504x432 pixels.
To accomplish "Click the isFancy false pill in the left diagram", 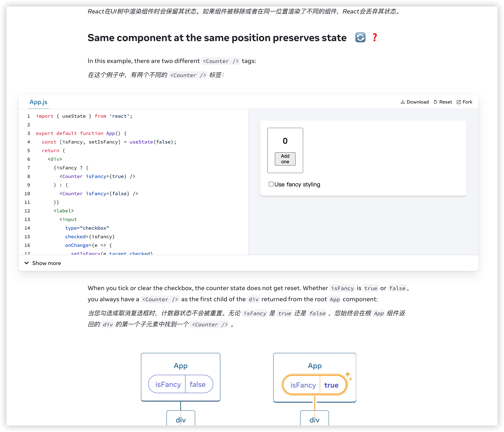I will pyautogui.click(x=181, y=384).
